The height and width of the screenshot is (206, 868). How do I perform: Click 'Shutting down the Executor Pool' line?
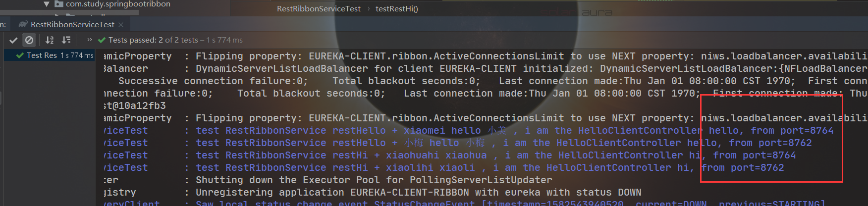click(x=327, y=180)
